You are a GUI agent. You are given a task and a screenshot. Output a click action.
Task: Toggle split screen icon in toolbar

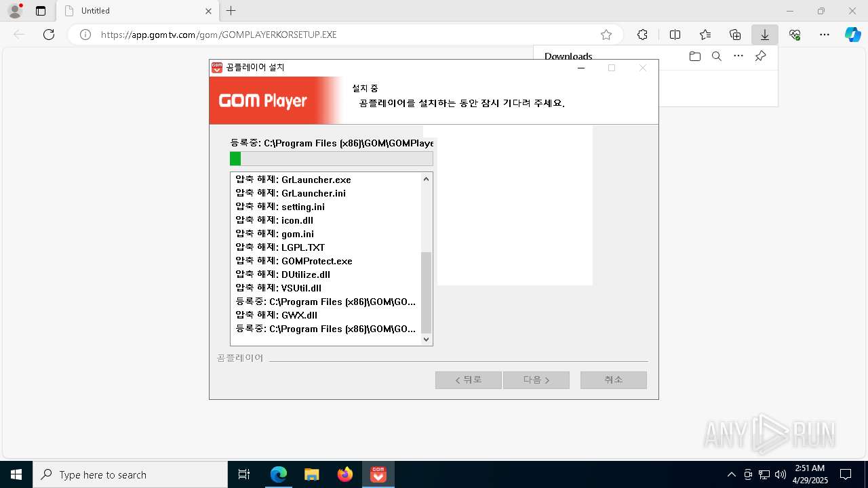tap(675, 35)
